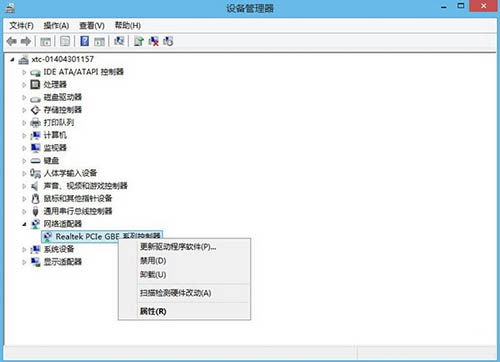Expand the IDE ATA/ATAPI 控制器 node
Viewport: 500px width, 362px height.
coord(24,72)
